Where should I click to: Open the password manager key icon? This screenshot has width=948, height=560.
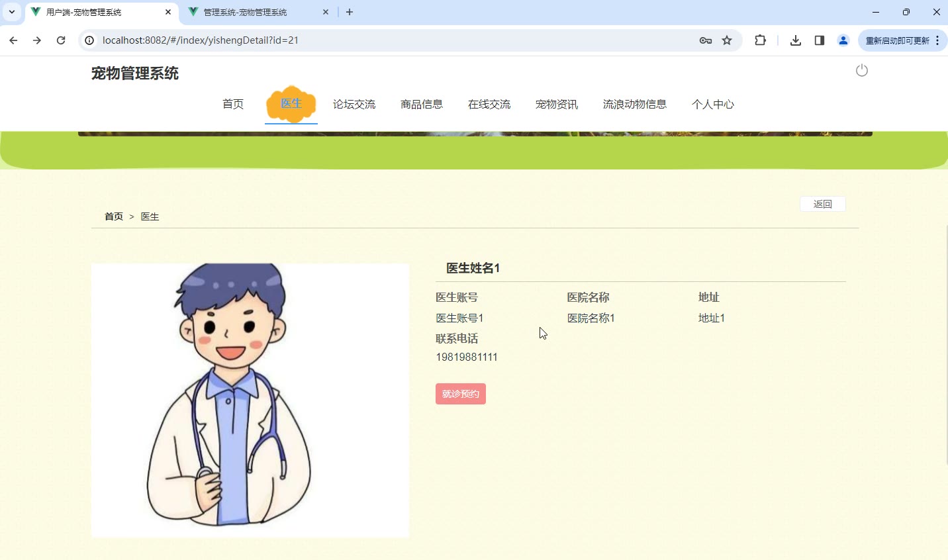706,40
